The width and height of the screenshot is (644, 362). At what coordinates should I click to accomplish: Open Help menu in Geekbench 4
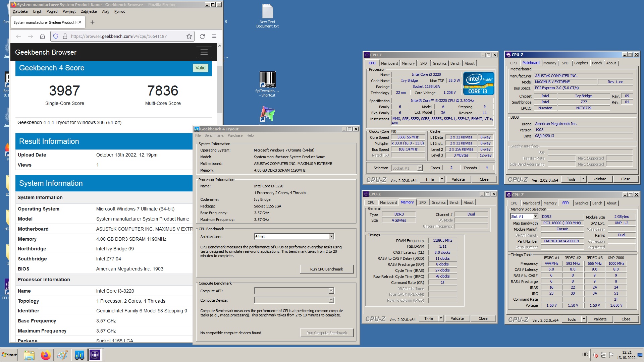(250, 135)
